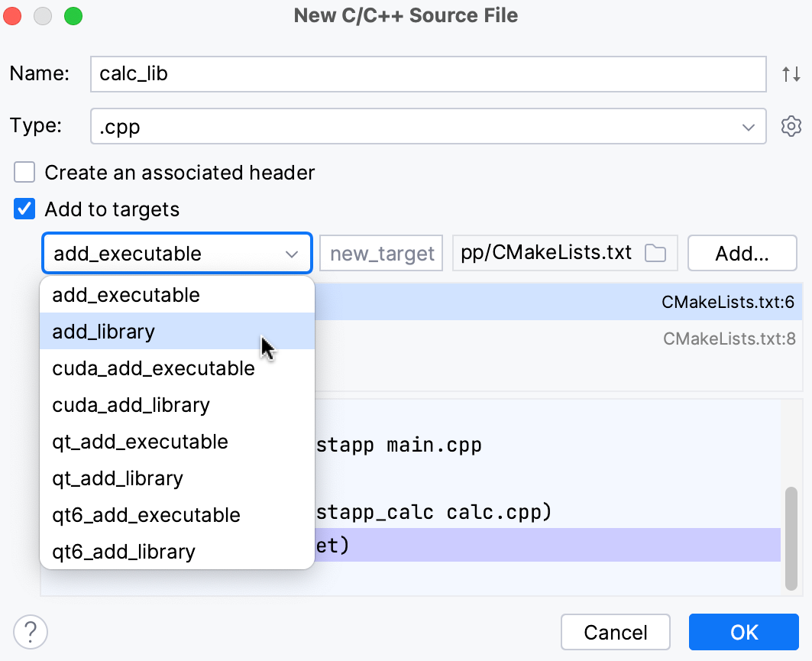Enable Create an associated header checkbox

coord(25,173)
